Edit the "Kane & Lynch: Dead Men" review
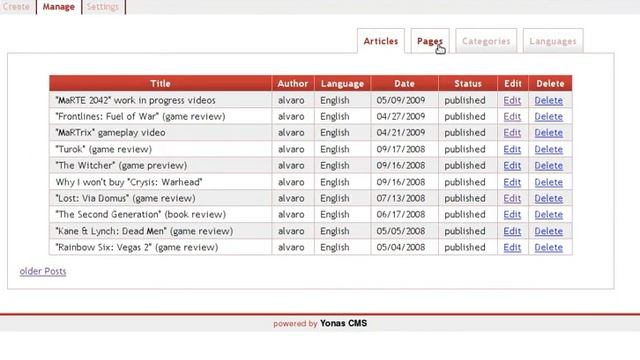Image resolution: width=640 pixels, height=360 pixels. point(512,231)
